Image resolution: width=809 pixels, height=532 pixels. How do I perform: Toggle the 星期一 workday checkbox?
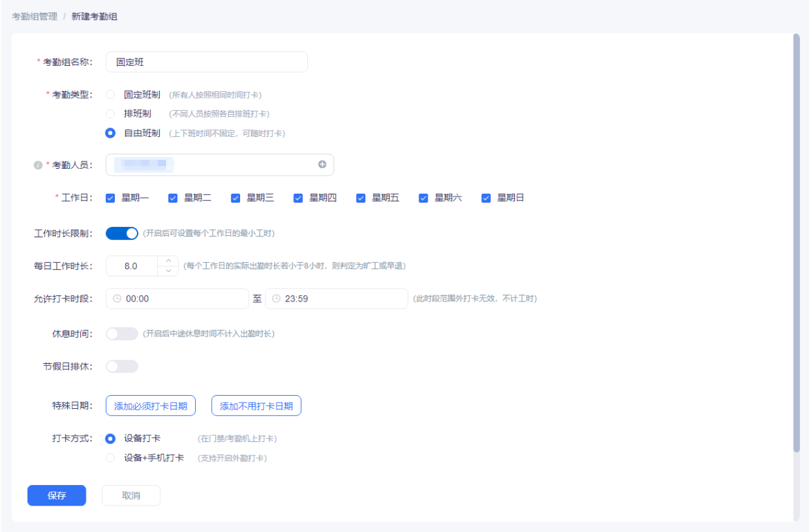(x=110, y=199)
